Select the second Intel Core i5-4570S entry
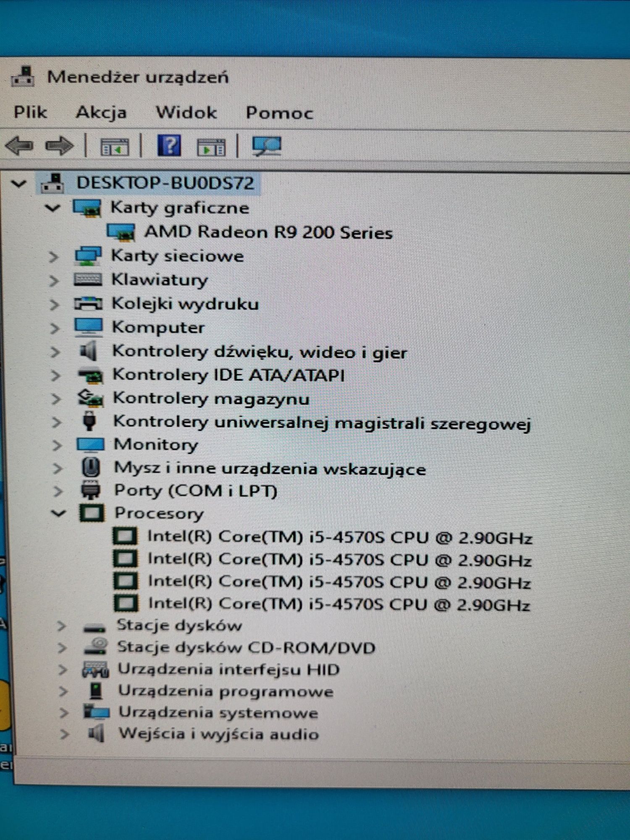Image resolution: width=630 pixels, height=840 pixels. [x=340, y=559]
